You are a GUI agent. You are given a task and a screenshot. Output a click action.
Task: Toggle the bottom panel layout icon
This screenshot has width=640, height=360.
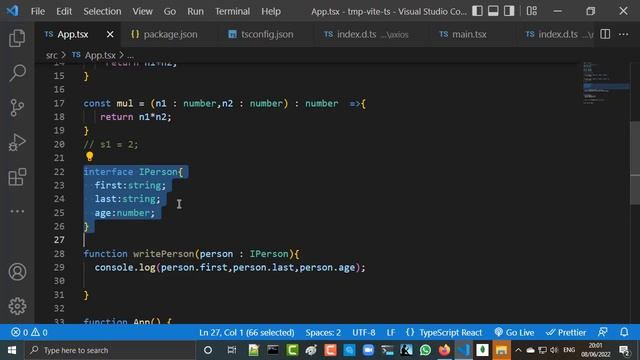(x=493, y=11)
